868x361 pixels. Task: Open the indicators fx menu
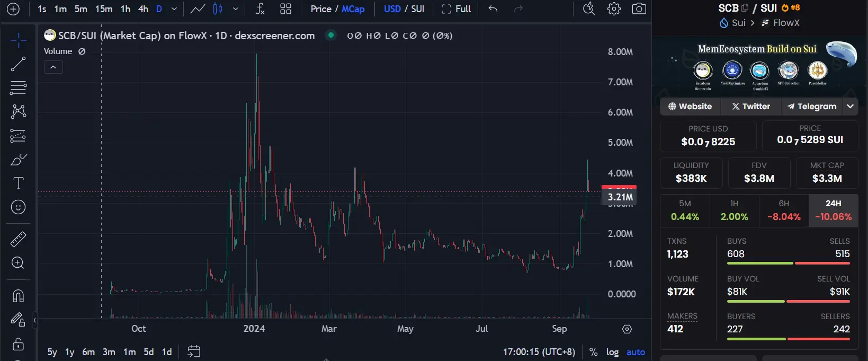(260, 9)
